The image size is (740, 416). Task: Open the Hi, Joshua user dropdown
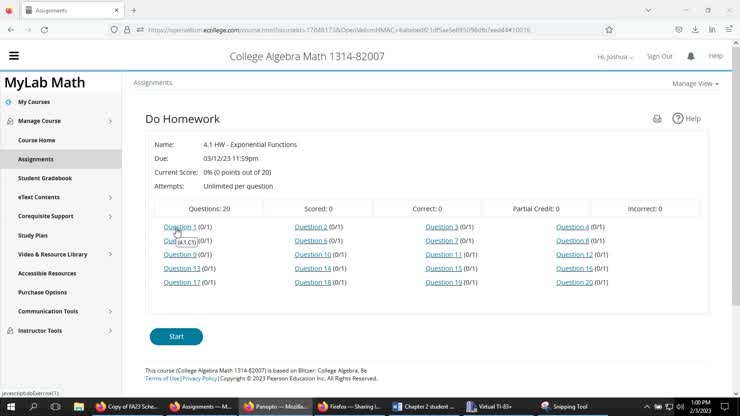(x=615, y=57)
